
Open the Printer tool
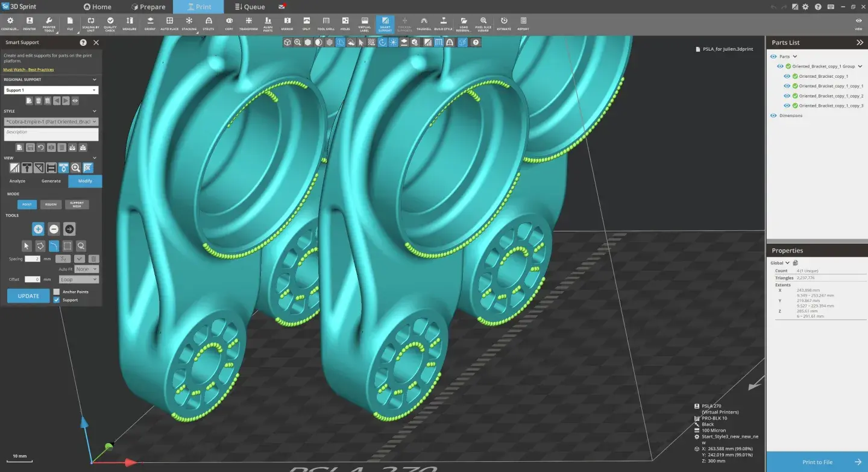29,24
